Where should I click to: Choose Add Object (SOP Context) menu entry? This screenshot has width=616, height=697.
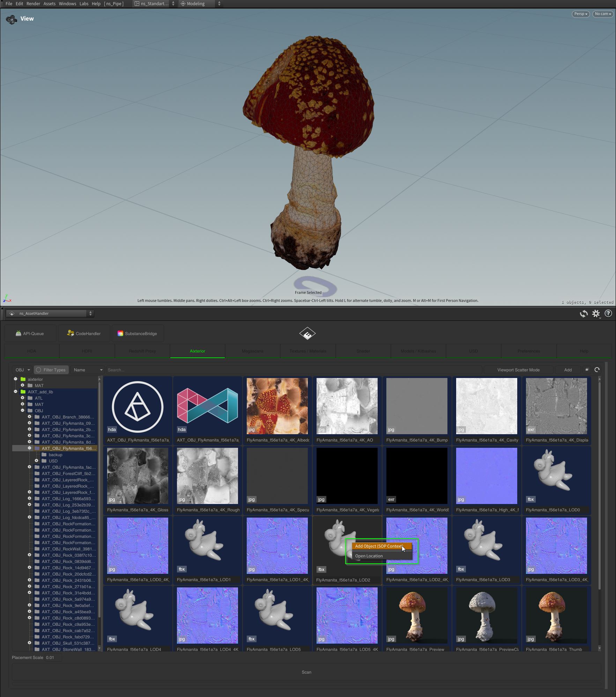pos(378,546)
